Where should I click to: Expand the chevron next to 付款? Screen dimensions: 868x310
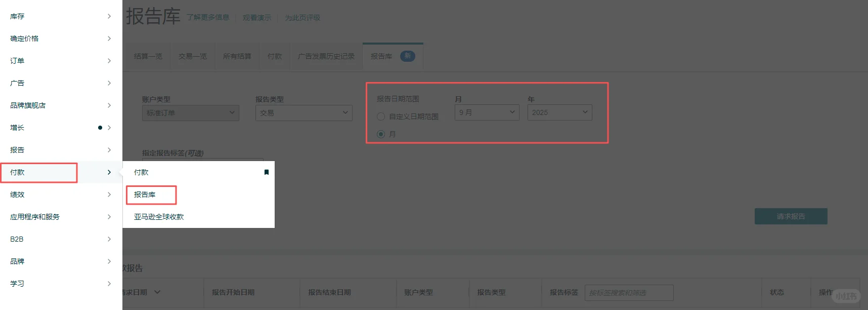pyautogui.click(x=109, y=172)
